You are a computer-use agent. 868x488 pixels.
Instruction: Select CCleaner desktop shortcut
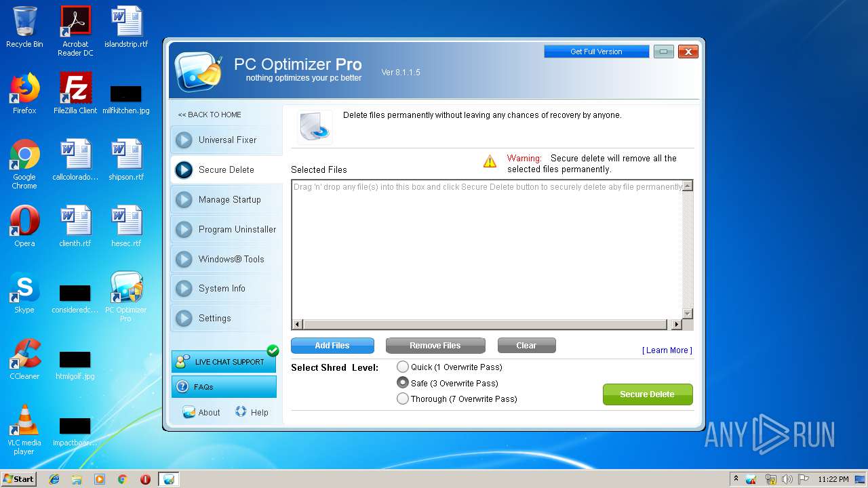pyautogui.click(x=24, y=359)
